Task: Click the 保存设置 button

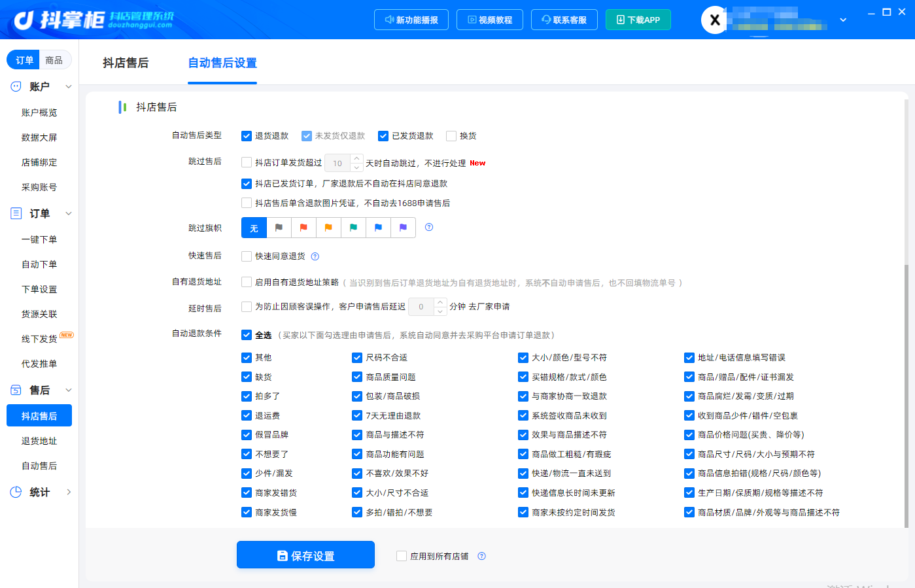Action: click(x=305, y=555)
